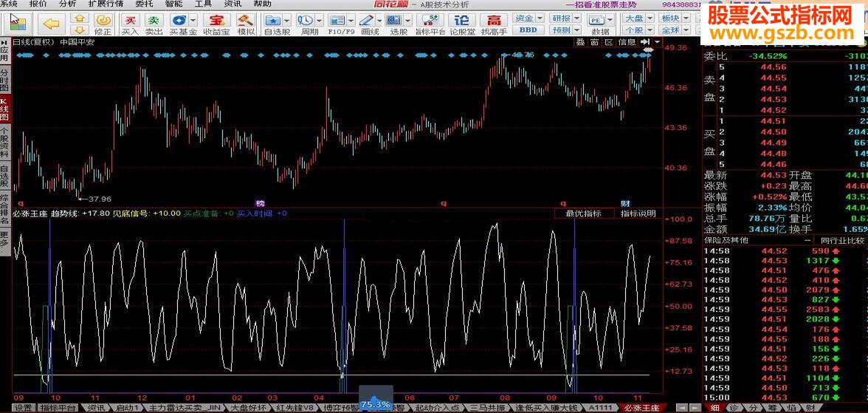The height and width of the screenshot is (413, 868).
Task: Open the 报价 menu
Action: (x=38, y=4)
